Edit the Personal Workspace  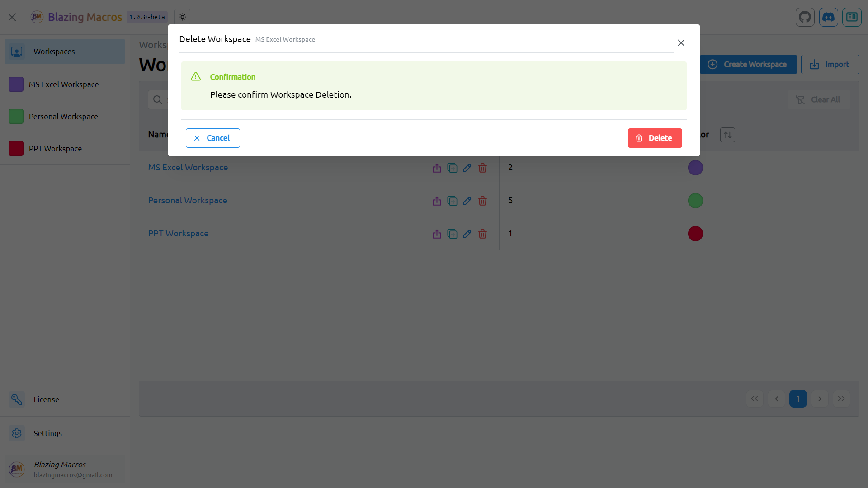click(467, 201)
